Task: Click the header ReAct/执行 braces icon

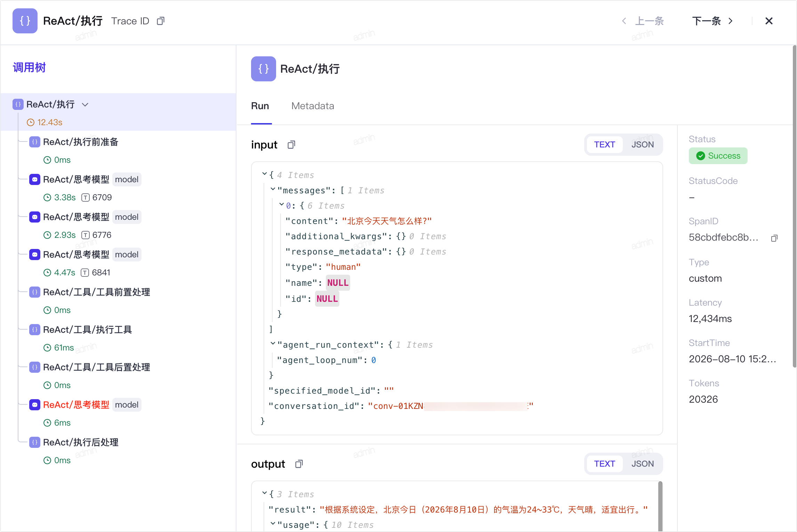Action: coord(25,21)
